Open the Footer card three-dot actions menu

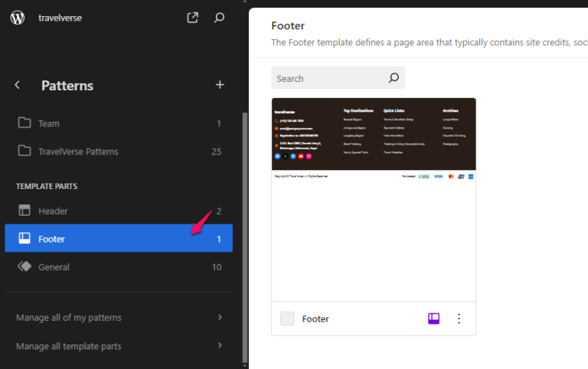pyautogui.click(x=459, y=318)
